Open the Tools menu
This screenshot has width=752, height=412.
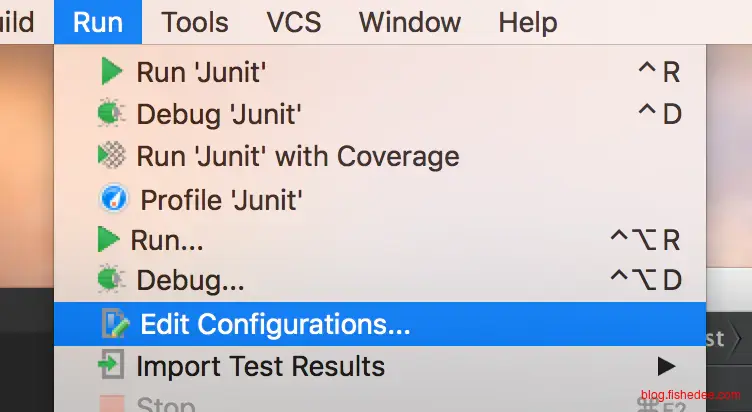tap(195, 21)
